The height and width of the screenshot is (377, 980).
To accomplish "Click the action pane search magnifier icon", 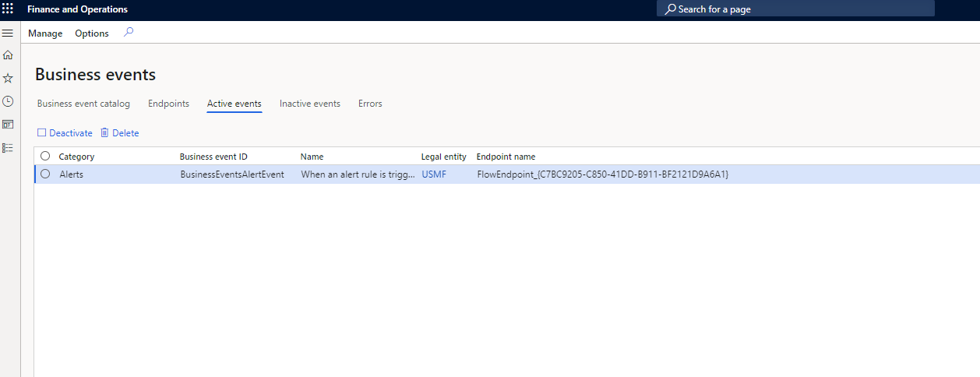I will pyautogui.click(x=129, y=33).
